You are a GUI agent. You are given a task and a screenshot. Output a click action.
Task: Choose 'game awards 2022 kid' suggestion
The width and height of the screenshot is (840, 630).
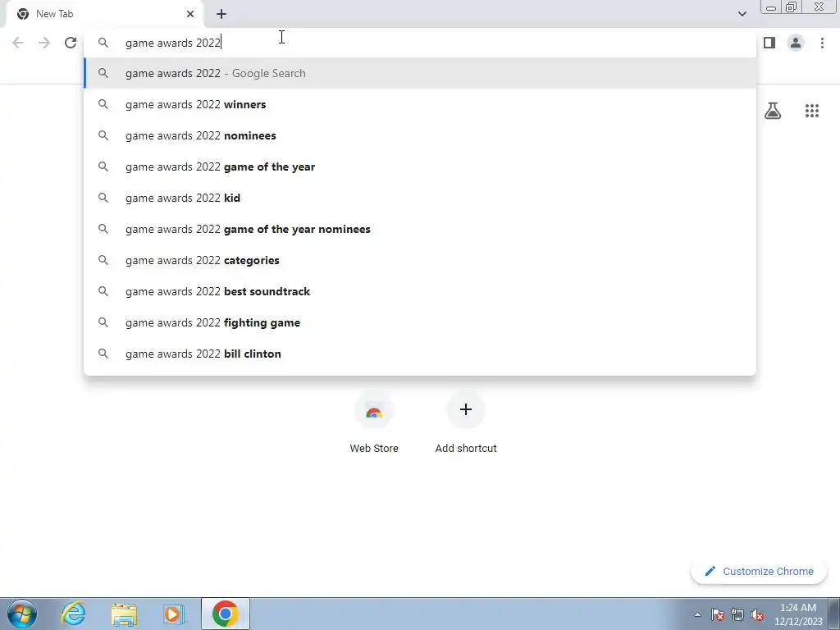point(420,198)
